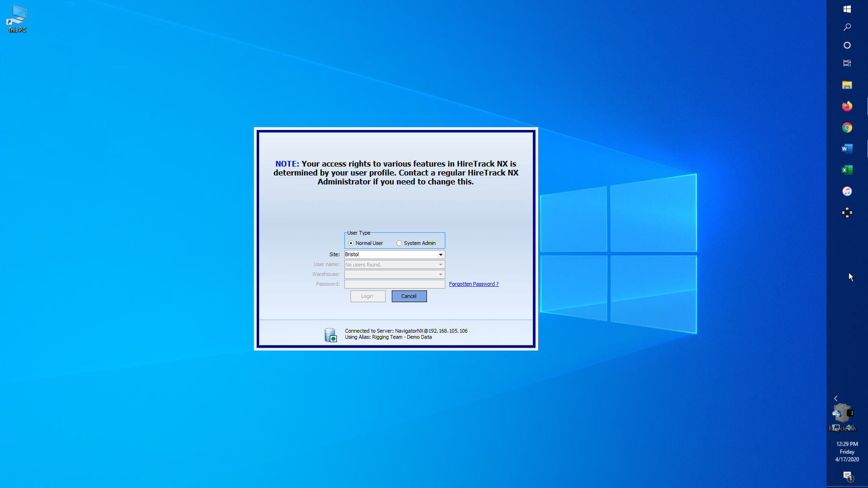The image size is (868, 488).
Task: Expand the Warehouse dropdown
Action: pyautogui.click(x=441, y=274)
